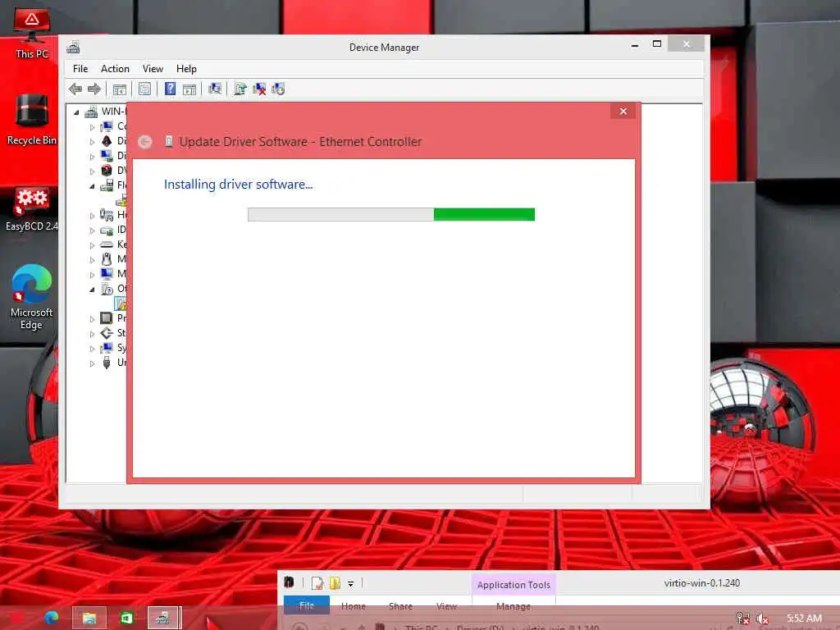Screen dimensions: 840x630
Task: Select the highlighted device under Other devices
Action: 121,304
